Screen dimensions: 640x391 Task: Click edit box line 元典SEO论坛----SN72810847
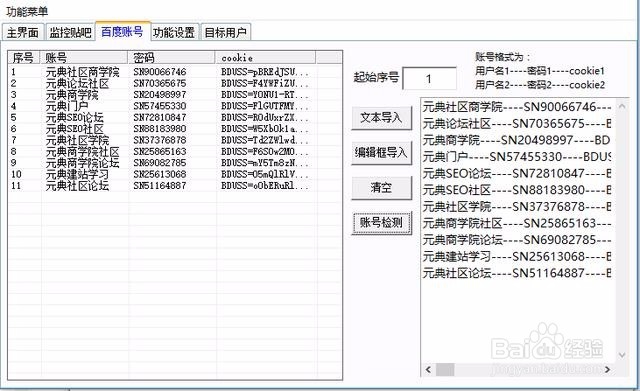[517, 173]
